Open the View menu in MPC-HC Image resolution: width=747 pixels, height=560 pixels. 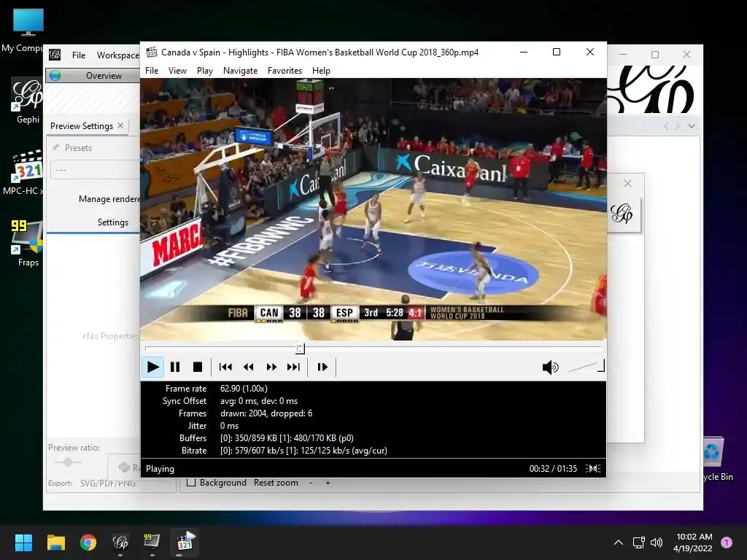[x=177, y=71]
